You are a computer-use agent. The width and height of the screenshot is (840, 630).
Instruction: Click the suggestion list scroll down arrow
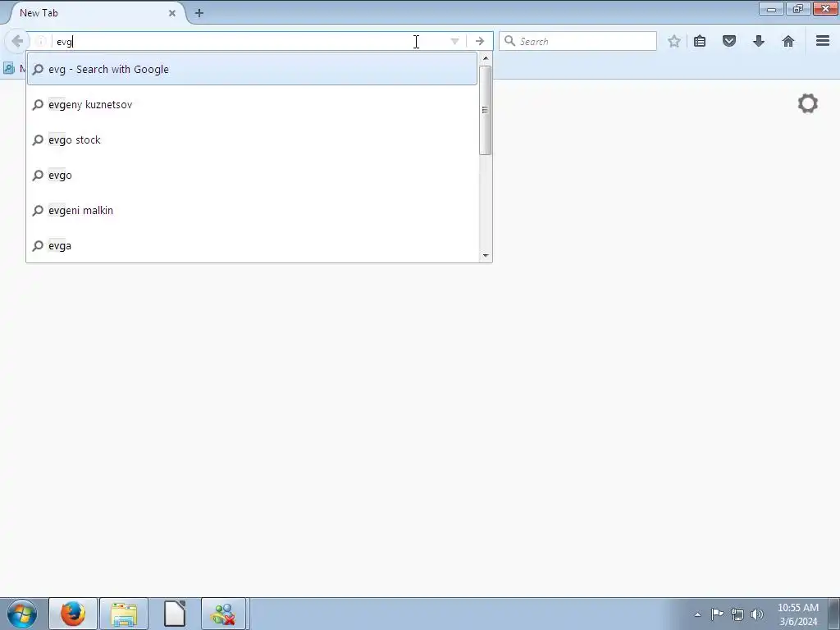tap(486, 256)
